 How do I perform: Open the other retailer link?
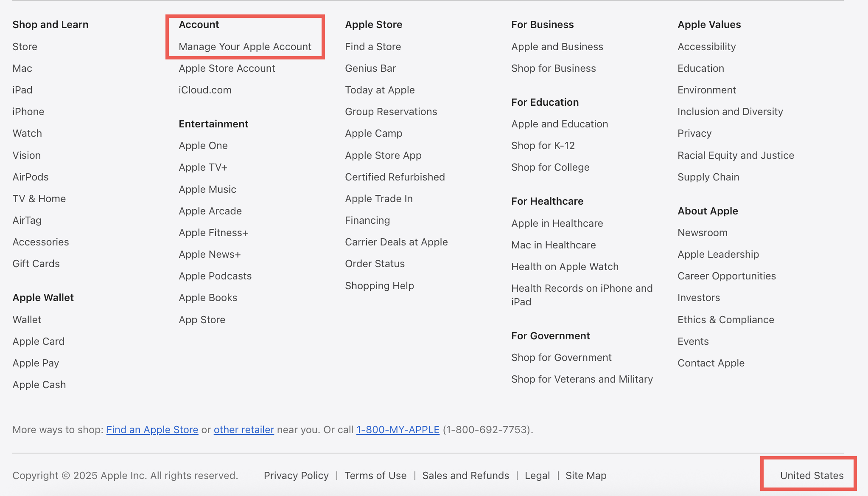244,430
